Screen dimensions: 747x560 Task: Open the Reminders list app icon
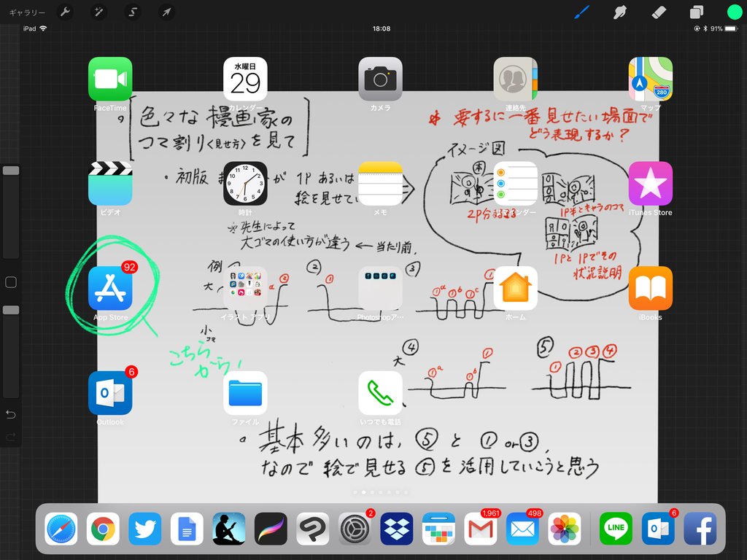[x=516, y=183]
